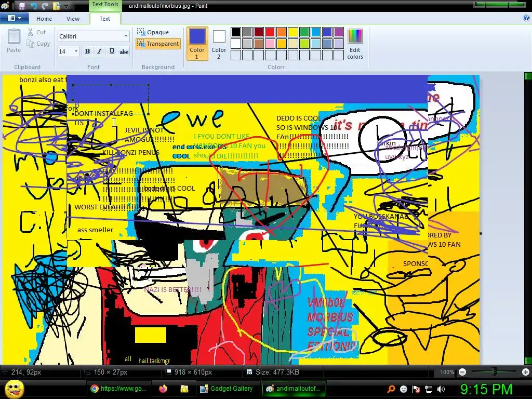The image size is (532, 399).
Task: Pick the indigo color swatch in top row
Action: [x=327, y=32]
